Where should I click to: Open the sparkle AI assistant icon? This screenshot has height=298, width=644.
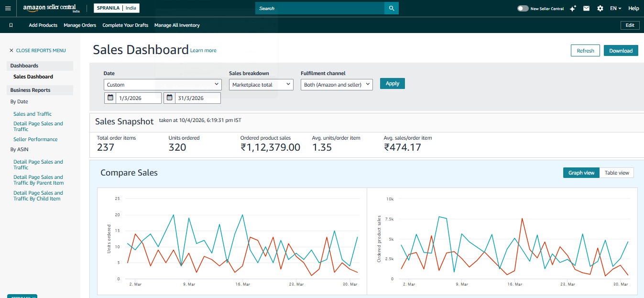point(573,9)
